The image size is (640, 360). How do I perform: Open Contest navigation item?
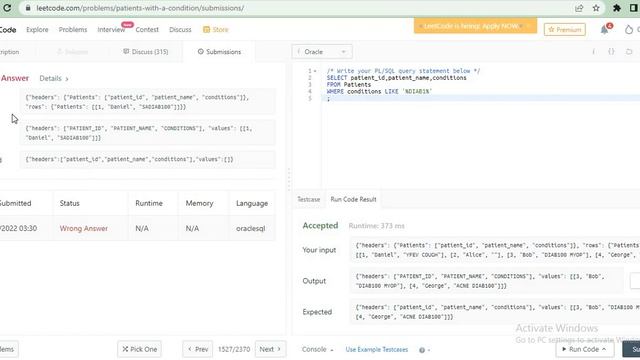click(147, 29)
